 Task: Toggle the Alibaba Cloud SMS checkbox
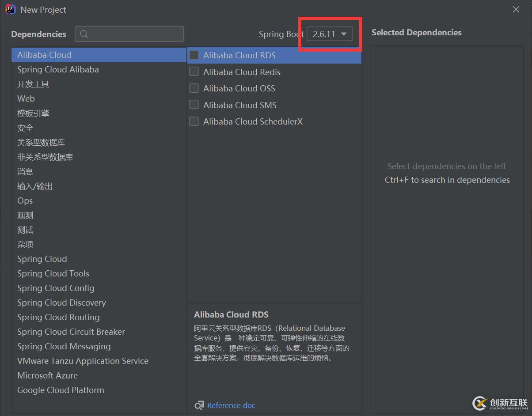194,105
